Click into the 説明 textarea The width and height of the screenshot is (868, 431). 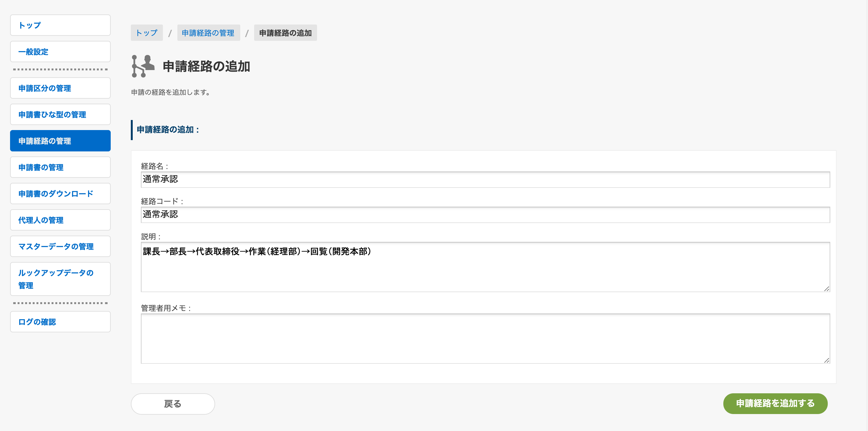pyautogui.click(x=485, y=267)
